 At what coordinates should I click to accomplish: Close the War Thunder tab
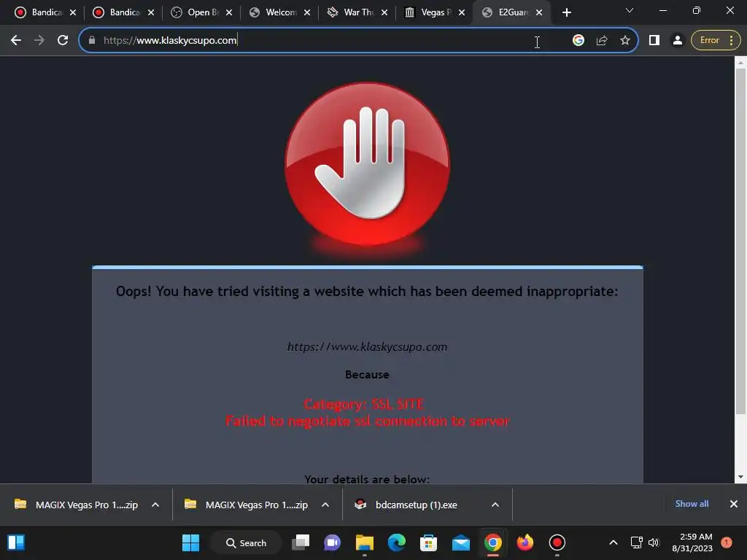pyautogui.click(x=384, y=12)
